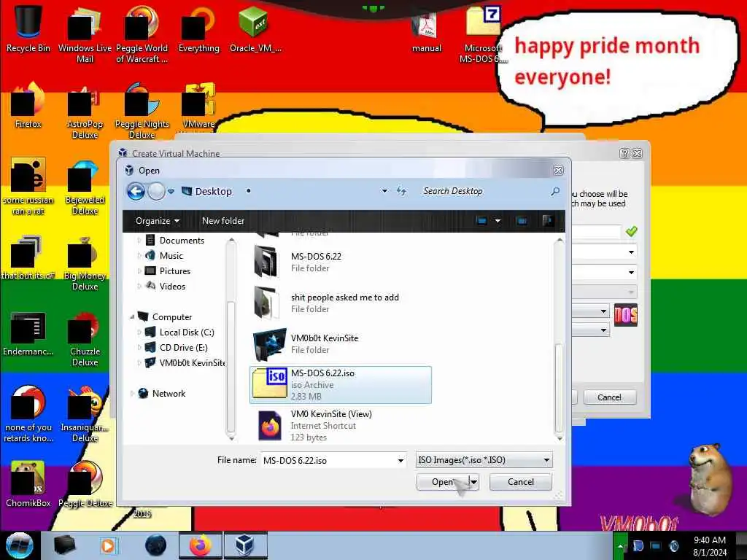Click the Desktop breadcrumb in address bar
The width and height of the screenshot is (747, 560).
tap(213, 191)
